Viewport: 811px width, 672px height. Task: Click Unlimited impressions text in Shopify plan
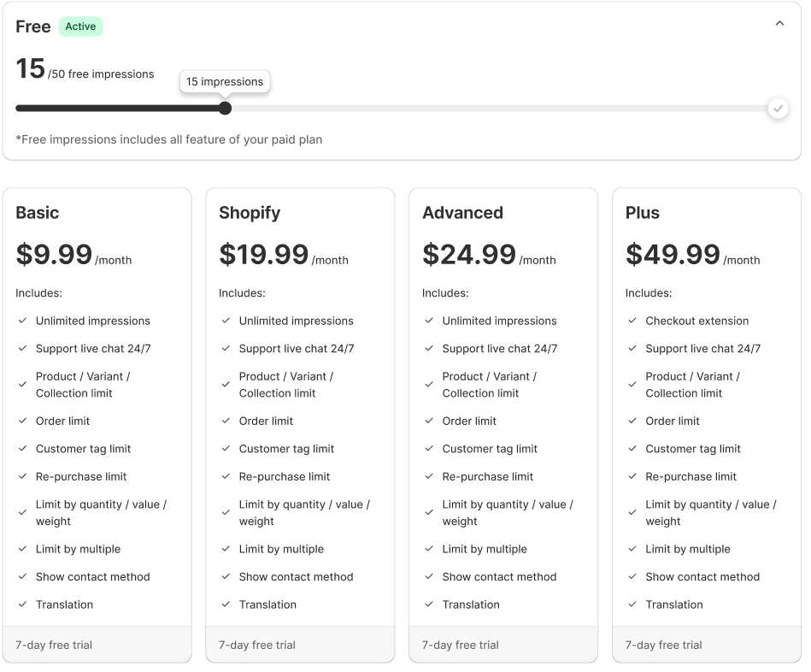point(296,321)
